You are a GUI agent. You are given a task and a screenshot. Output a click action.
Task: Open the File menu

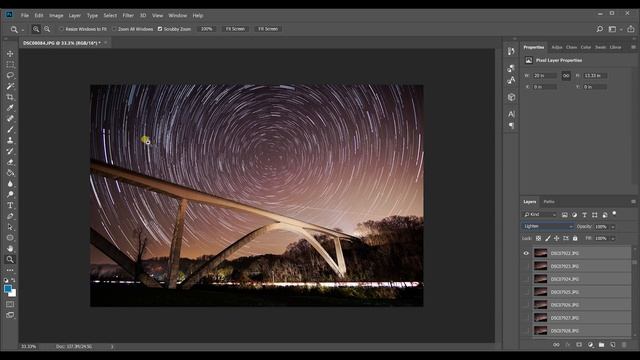[x=25, y=16]
